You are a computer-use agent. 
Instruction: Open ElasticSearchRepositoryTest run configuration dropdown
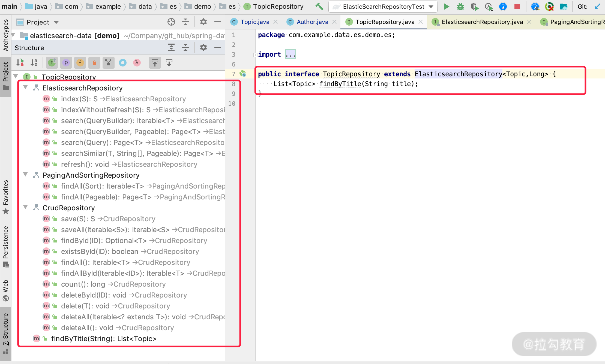[x=383, y=7]
